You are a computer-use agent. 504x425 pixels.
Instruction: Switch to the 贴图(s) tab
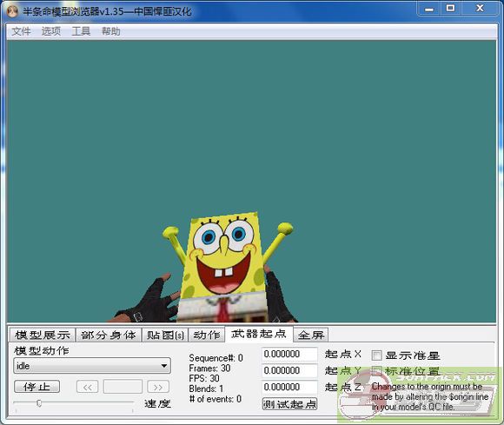point(165,335)
